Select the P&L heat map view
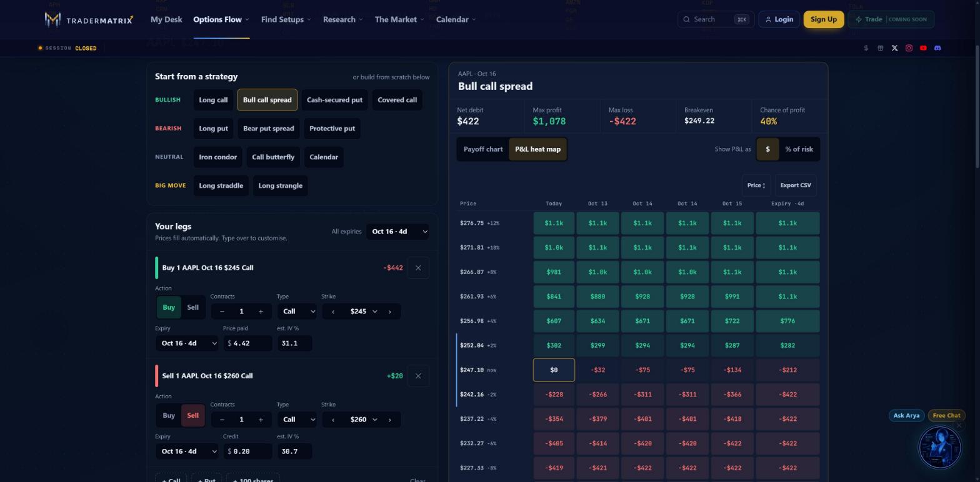Image resolution: width=980 pixels, height=482 pixels. click(x=537, y=149)
